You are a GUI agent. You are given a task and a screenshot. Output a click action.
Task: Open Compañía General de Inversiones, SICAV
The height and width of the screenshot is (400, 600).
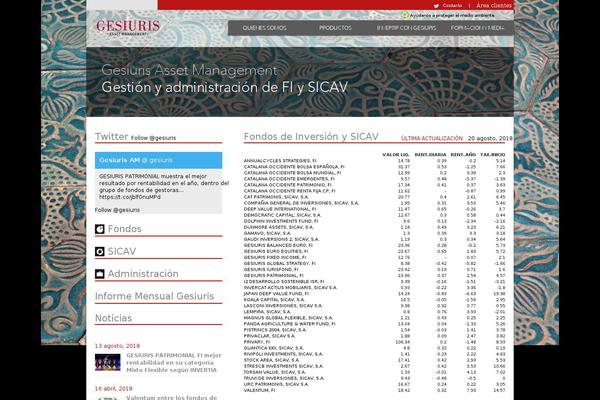tap(301, 203)
